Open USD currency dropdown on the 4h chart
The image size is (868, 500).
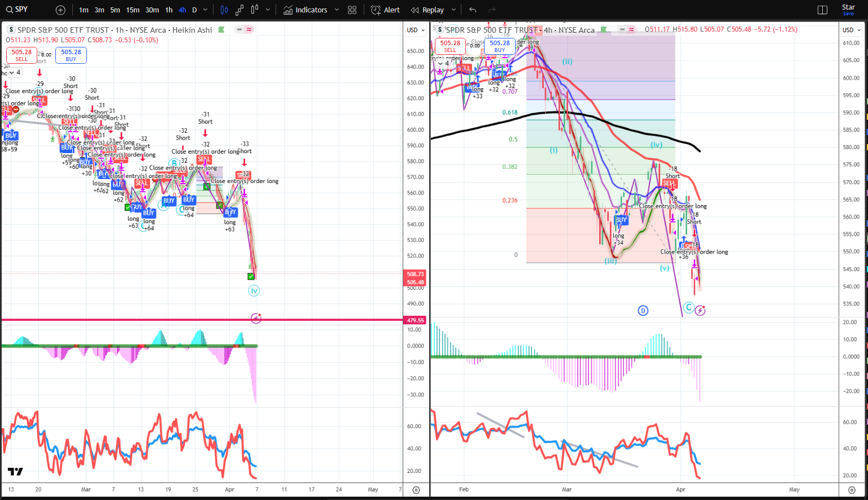(x=852, y=30)
